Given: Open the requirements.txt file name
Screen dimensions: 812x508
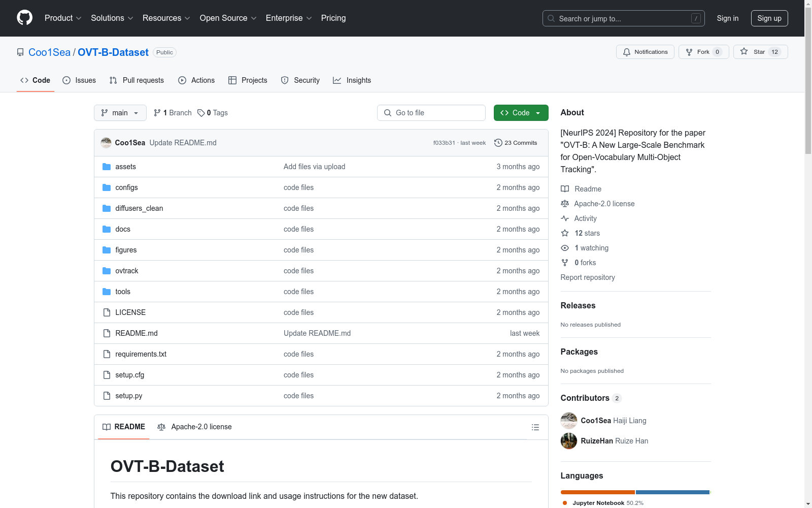Looking at the screenshot, I should coord(141,354).
